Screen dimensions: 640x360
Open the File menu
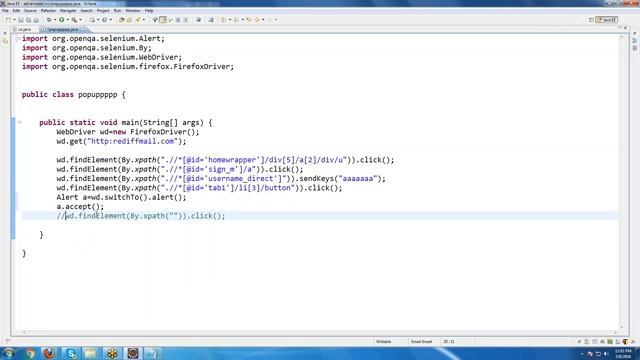[x=5, y=11]
